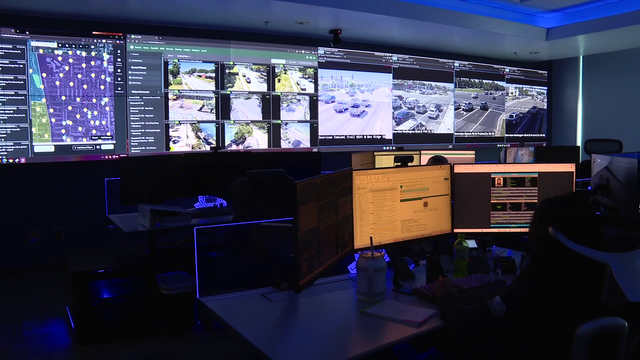
Task: Select the second large traffic feed showing queued cars
Action: click(x=423, y=107)
